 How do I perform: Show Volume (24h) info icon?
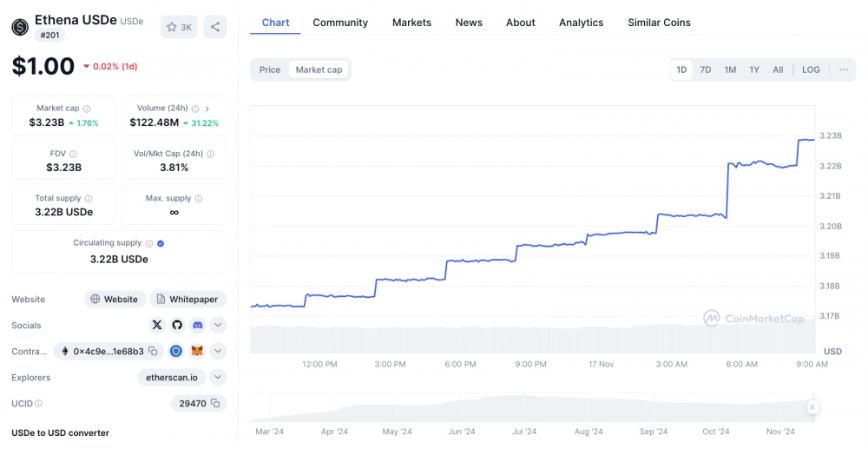click(x=194, y=109)
